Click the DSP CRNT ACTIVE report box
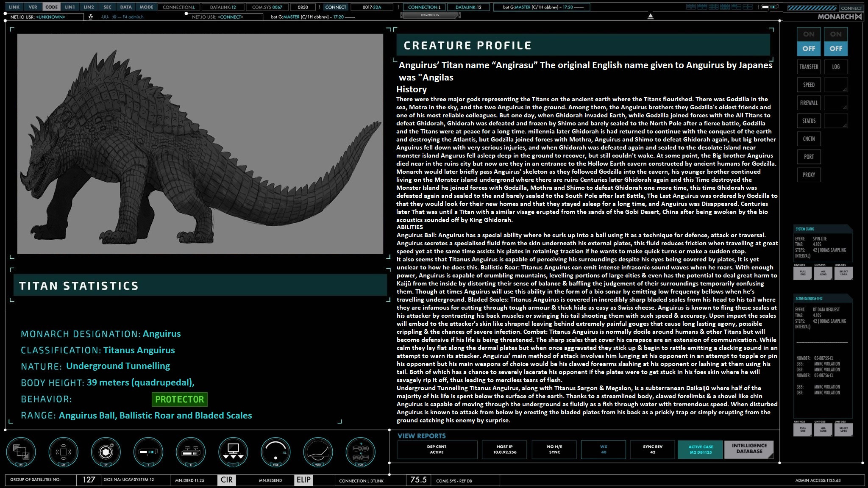The height and width of the screenshot is (488, 868). pos(437,449)
